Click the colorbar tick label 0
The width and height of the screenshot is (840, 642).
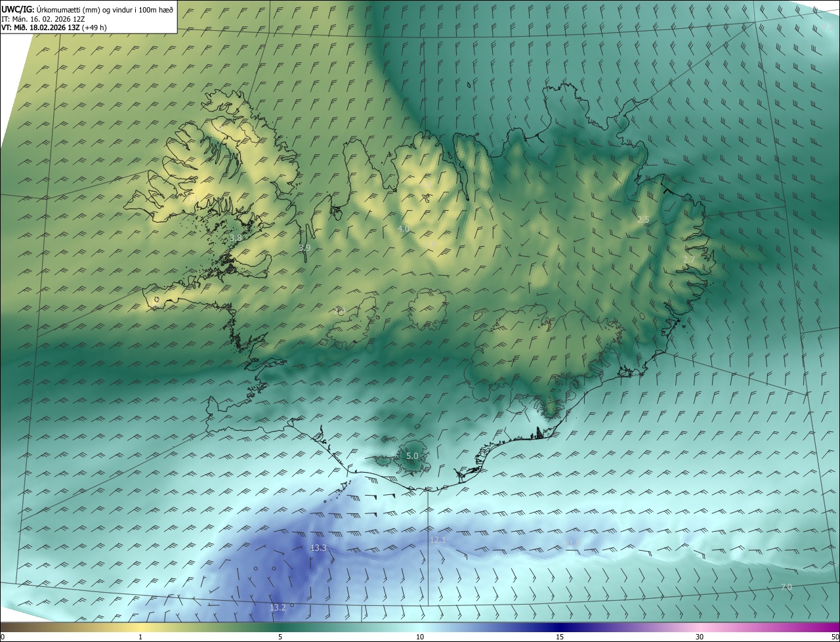(3, 637)
